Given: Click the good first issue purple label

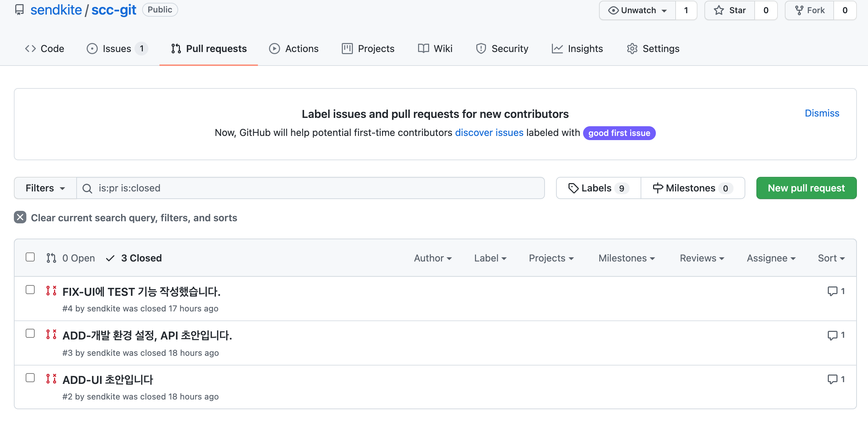Looking at the screenshot, I should (x=619, y=133).
